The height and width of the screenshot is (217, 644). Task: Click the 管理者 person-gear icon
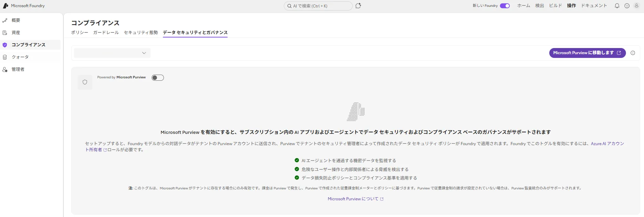point(5,69)
